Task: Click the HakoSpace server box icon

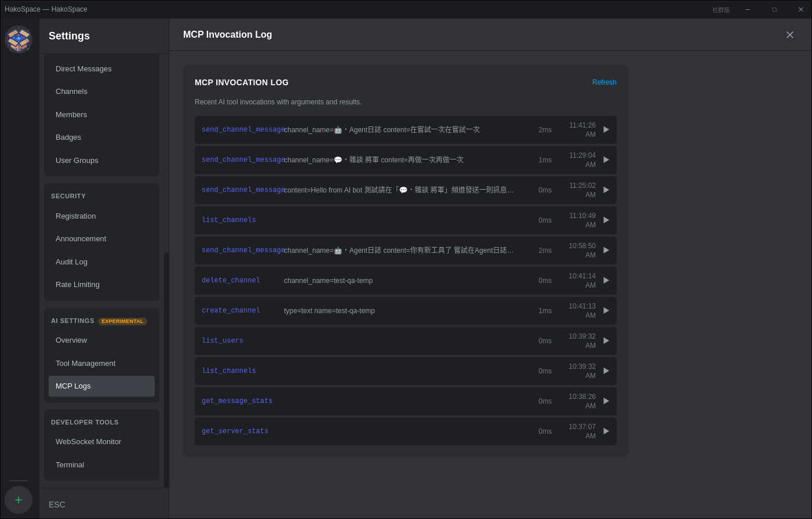Action: (19, 39)
